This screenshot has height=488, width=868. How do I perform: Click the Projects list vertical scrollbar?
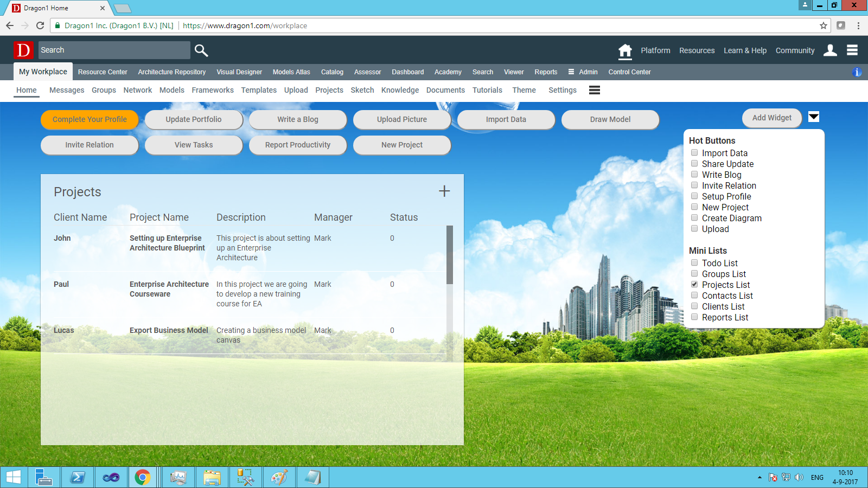pos(450,255)
